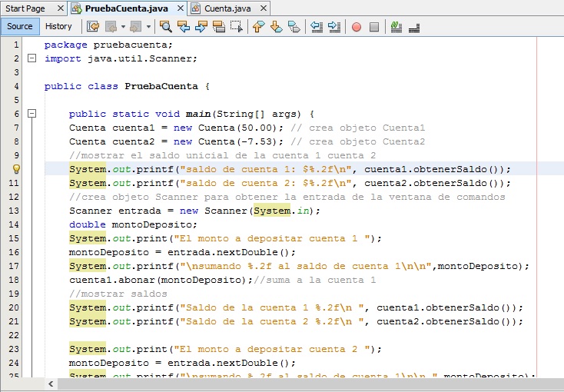This screenshot has height=392, width=564.
Task: Collapse the import fold at line 2
Action: 32,58
